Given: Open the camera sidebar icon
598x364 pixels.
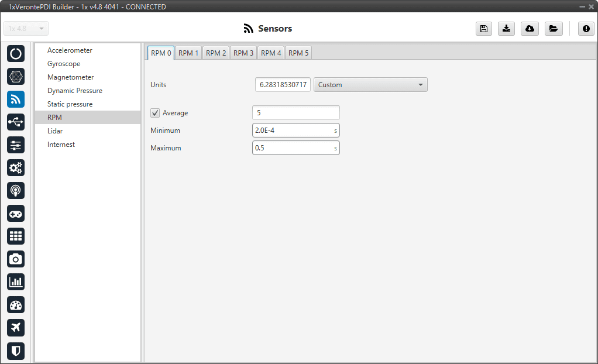Looking at the screenshot, I should [16, 259].
